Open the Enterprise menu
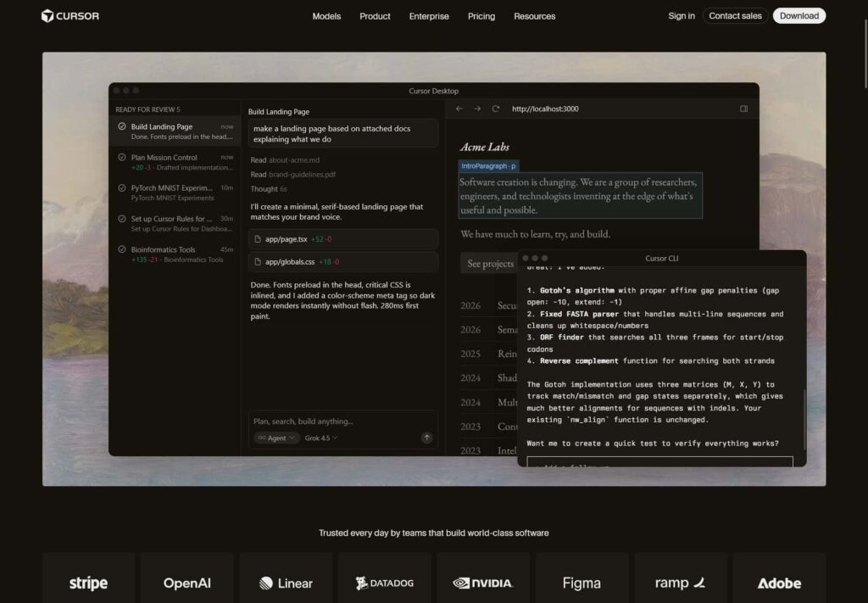Viewport: 868px width, 603px height. [429, 16]
